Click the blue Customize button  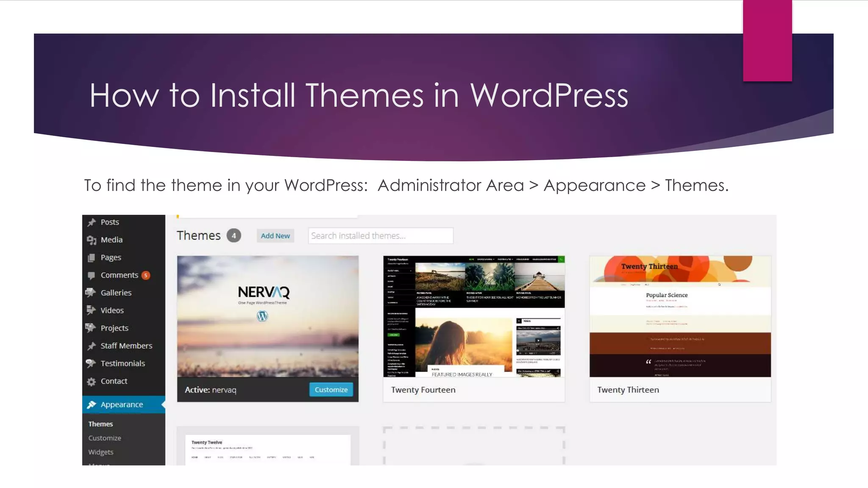coord(331,390)
